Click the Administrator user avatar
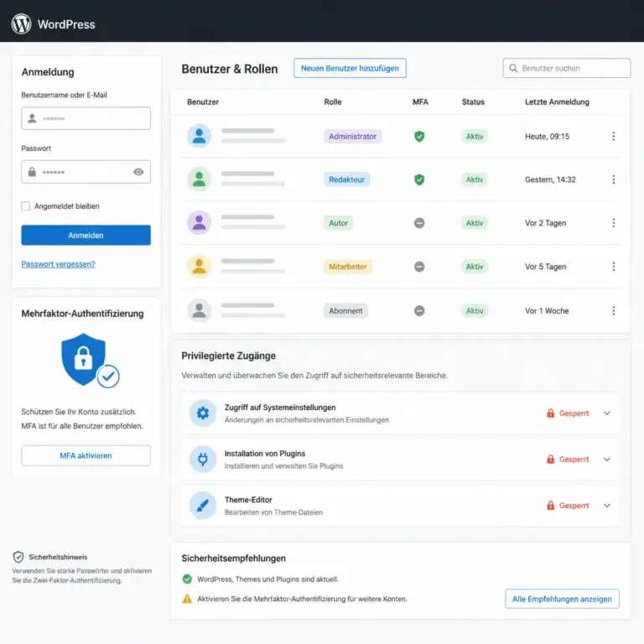The width and height of the screenshot is (644, 644). pyautogui.click(x=200, y=136)
